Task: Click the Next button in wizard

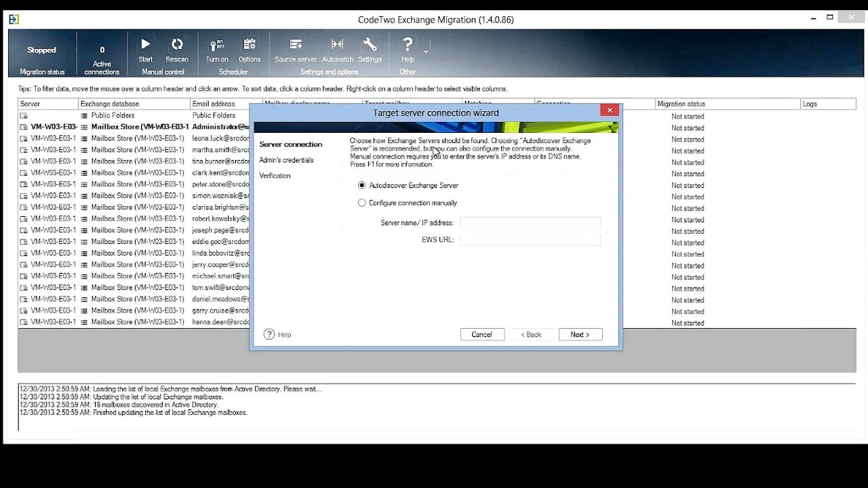Action: click(580, 334)
